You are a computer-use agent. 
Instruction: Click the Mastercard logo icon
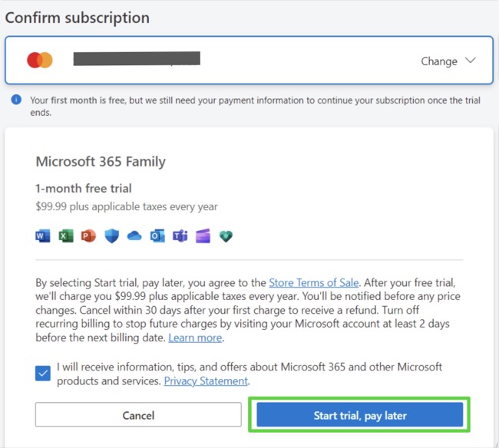pos(40,60)
